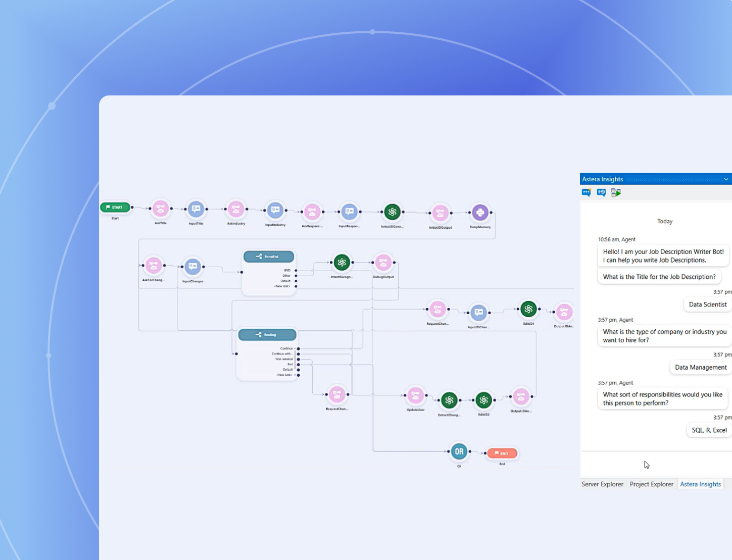
Task: Open the Continue dropdown in Routing node
Action: coord(295,348)
